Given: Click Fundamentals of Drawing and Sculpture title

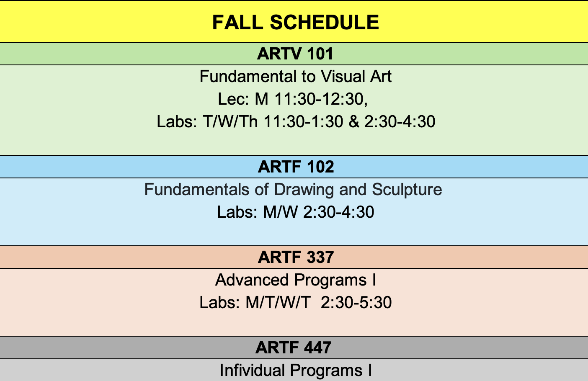Looking at the screenshot, I should coord(293,190).
